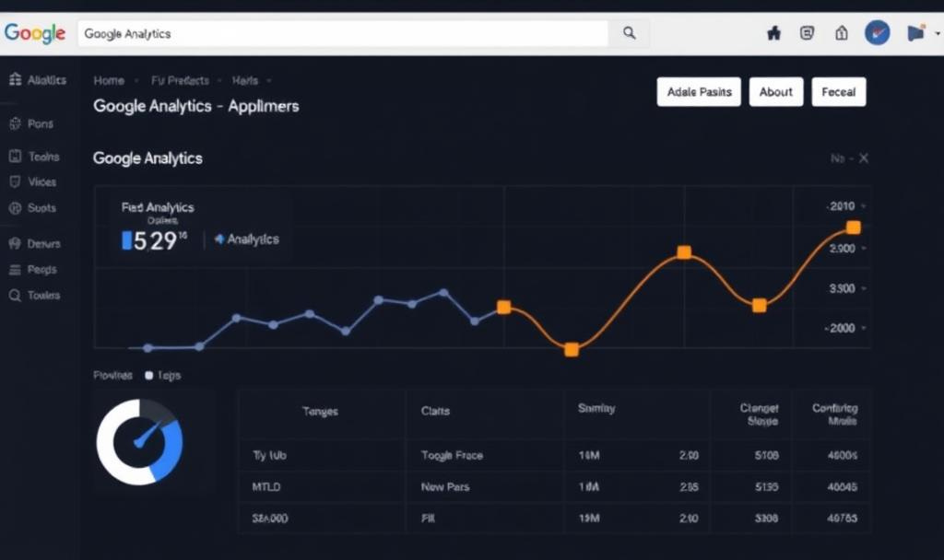The height and width of the screenshot is (560, 944).
Task: Click the About button
Action: [x=776, y=92]
